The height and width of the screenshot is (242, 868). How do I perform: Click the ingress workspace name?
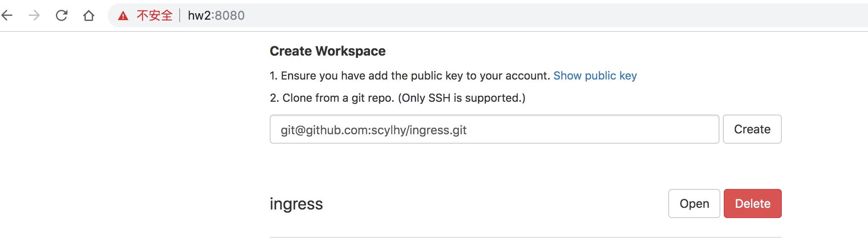click(x=296, y=204)
